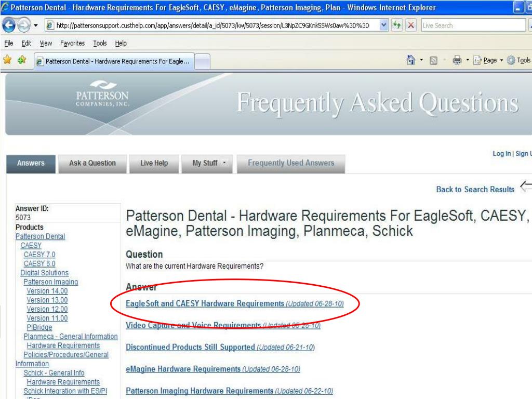Open Hardware Requirements link under Schick

(x=63, y=382)
